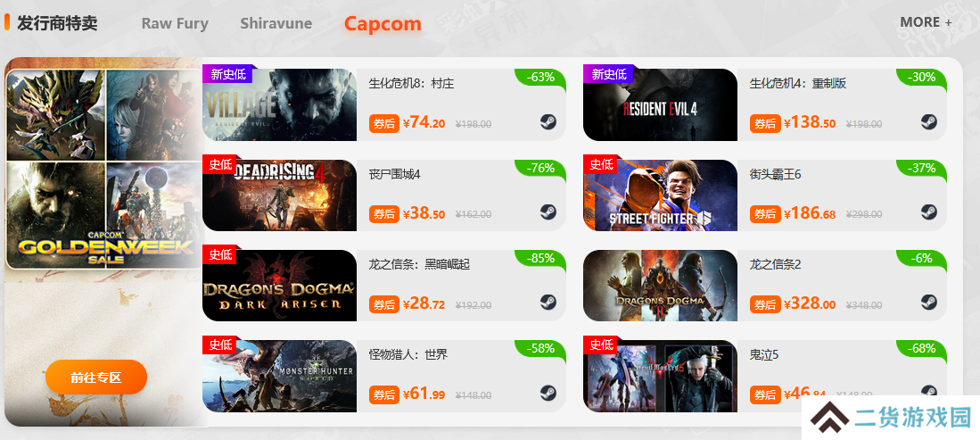Screen dimensions: 980x440
Task: Click the -85% discount badge
Action: [540, 259]
